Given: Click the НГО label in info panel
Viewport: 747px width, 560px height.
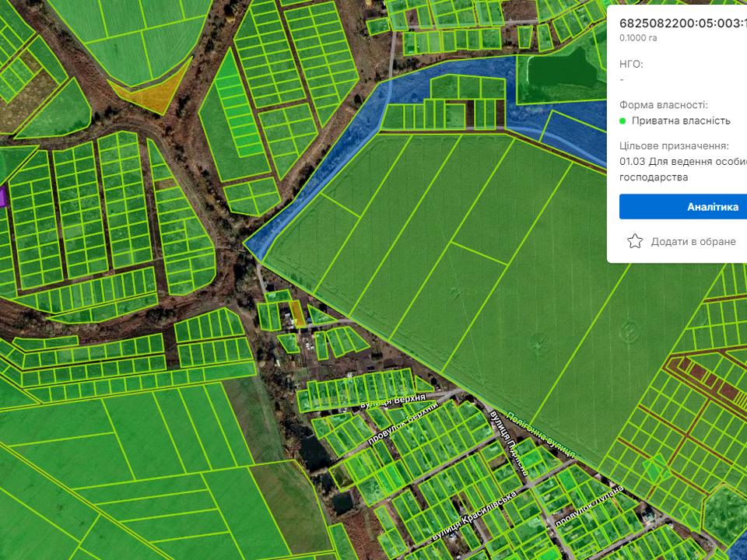Looking at the screenshot, I should [631, 64].
